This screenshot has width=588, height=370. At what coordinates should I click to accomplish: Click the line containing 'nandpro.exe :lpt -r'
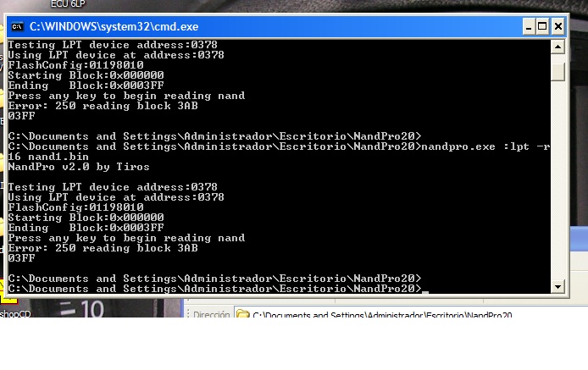click(x=279, y=146)
